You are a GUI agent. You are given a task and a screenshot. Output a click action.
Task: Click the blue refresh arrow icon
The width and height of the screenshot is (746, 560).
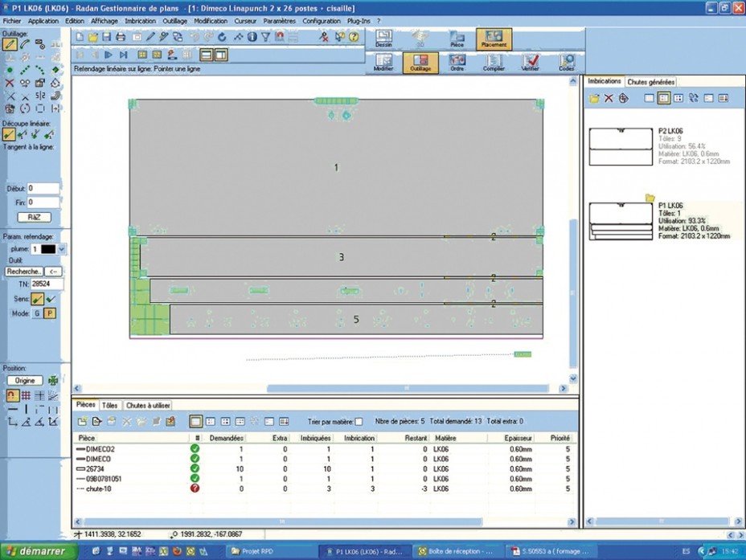[222, 37]
